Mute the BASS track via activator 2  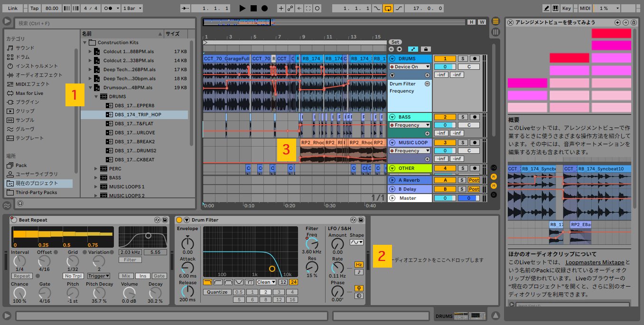click(x=445, y=117)
